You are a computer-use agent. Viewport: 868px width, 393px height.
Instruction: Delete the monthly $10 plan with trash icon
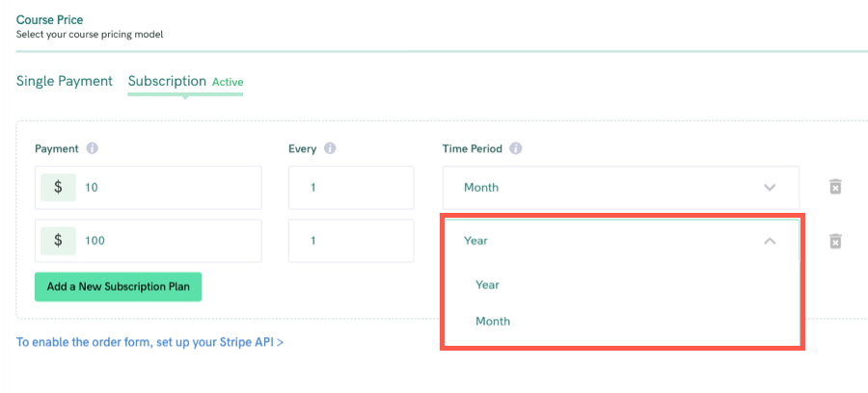click(835, 187)
